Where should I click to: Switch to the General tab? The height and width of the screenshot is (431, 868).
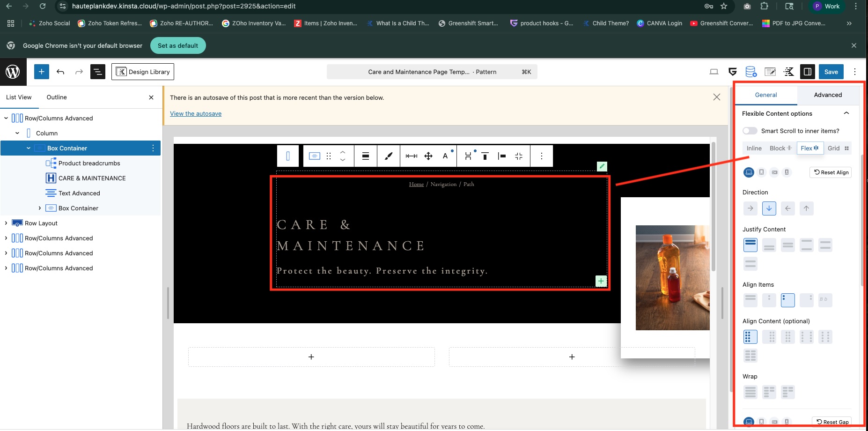point(766,95)
